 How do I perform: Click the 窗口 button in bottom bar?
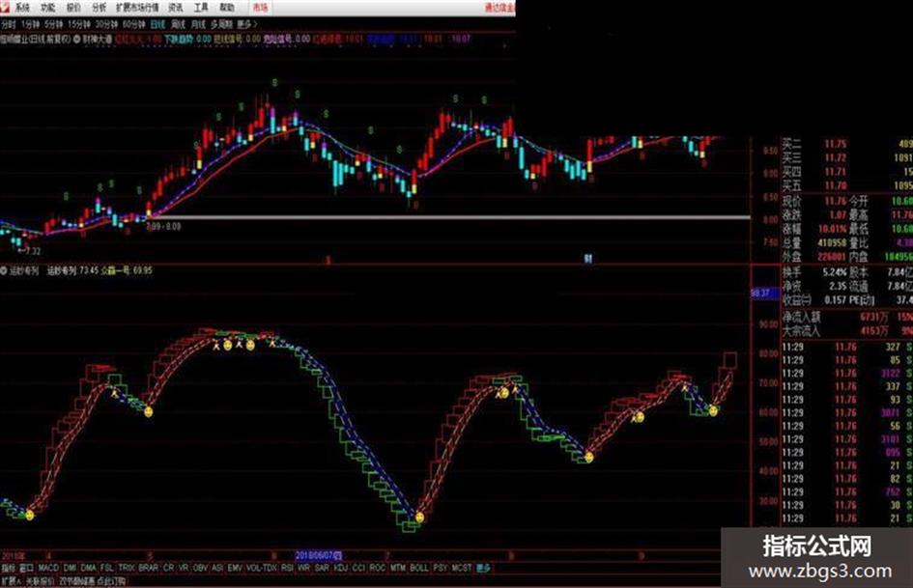27,568
